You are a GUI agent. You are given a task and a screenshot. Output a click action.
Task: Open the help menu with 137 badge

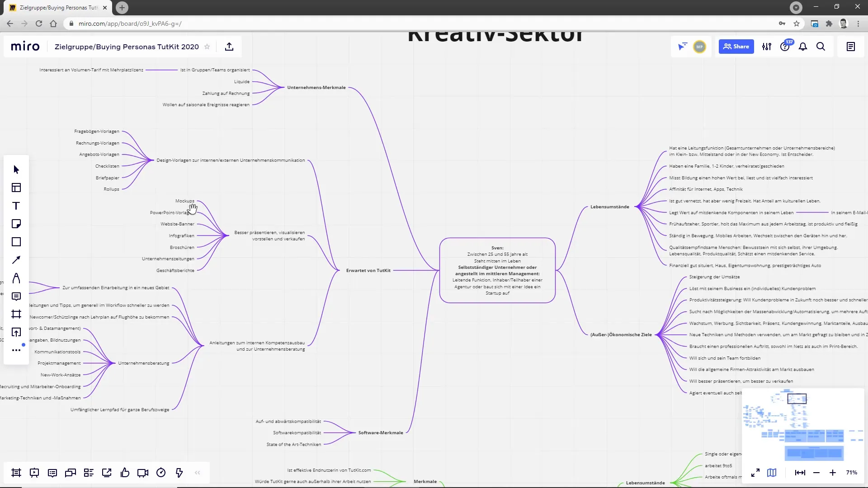pyautogui.click(x=785, y=47)
